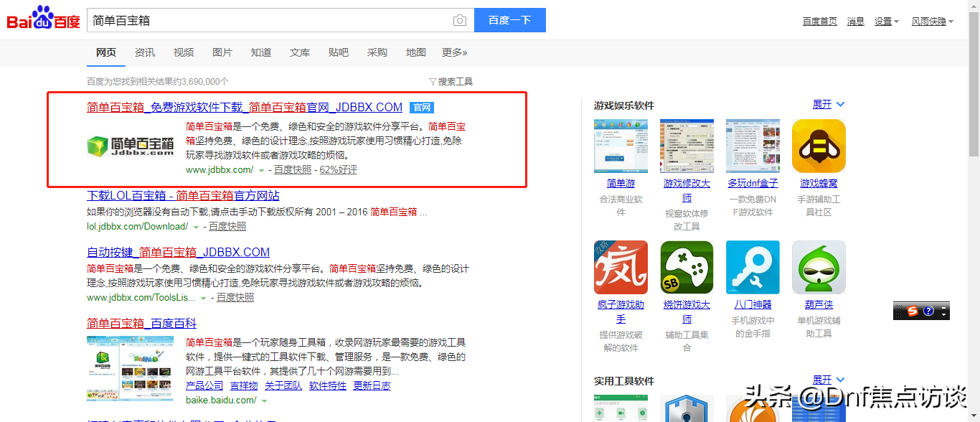Open the 吉祥物 sublink
Image resolution: width=980 pixels, height=422 pixels.
(244, 386)
